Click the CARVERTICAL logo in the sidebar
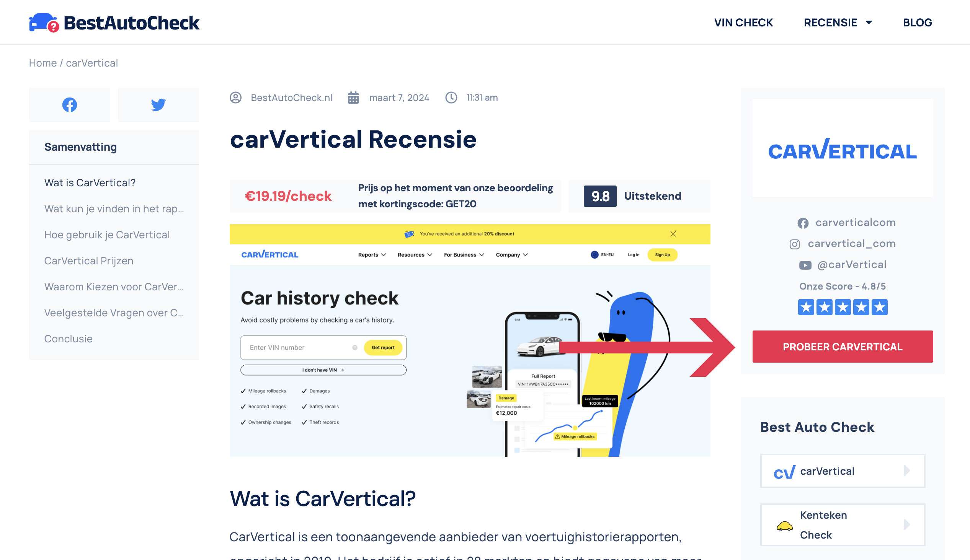This screenshot has width=970, height=560. (843, 149)
